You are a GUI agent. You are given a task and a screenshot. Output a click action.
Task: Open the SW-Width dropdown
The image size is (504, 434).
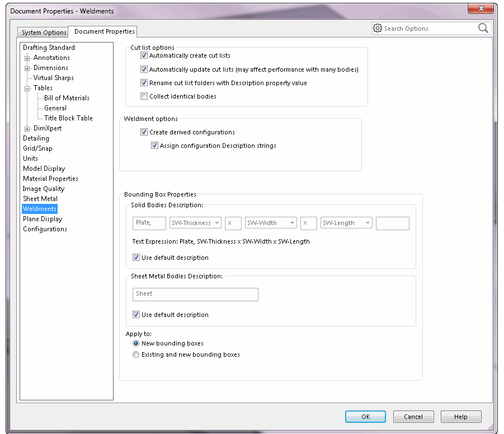[271, 223]
